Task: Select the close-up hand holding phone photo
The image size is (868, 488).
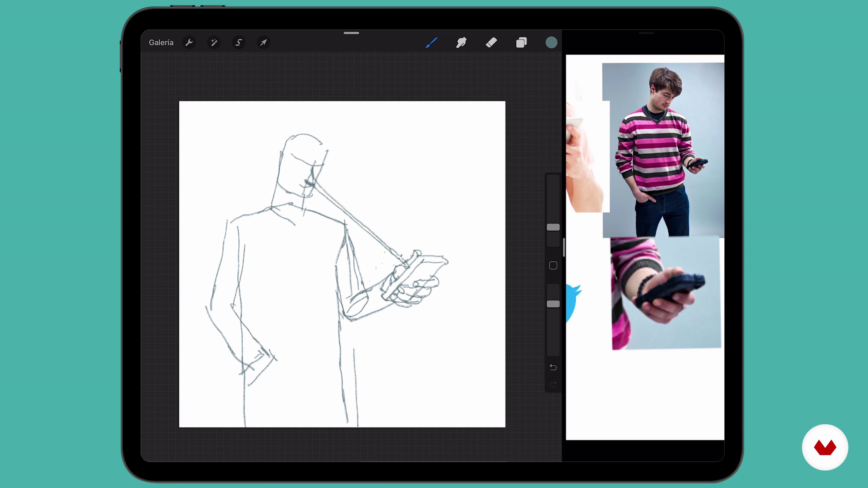Action: [666, 293]
